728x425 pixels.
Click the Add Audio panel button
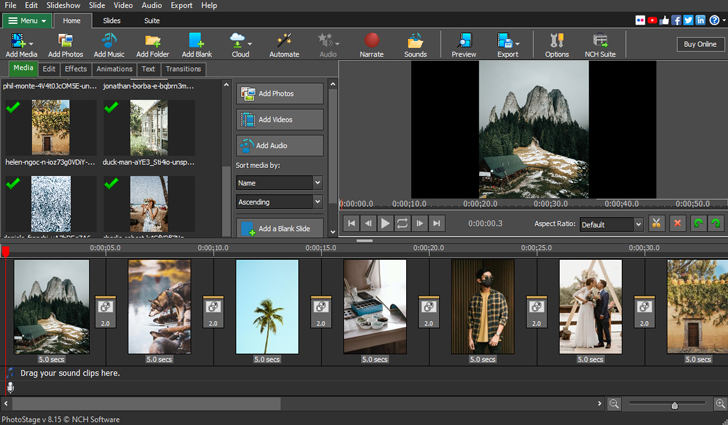click(x=280, y=145)
